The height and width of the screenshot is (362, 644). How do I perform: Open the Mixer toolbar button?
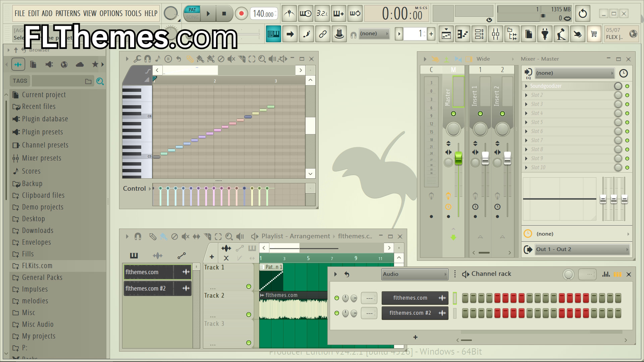pyautogui.click(x=496, y=34)
